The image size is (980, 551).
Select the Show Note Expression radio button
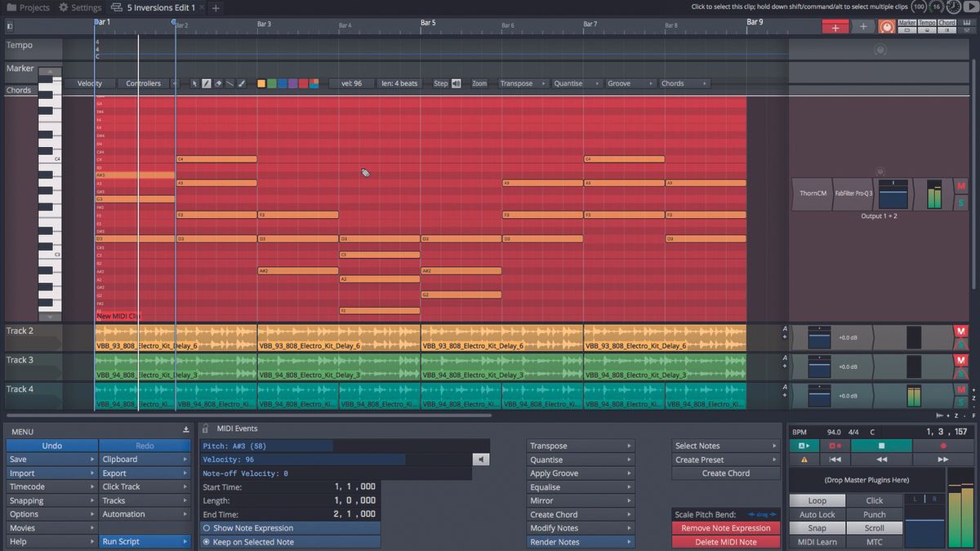(207, 528)
